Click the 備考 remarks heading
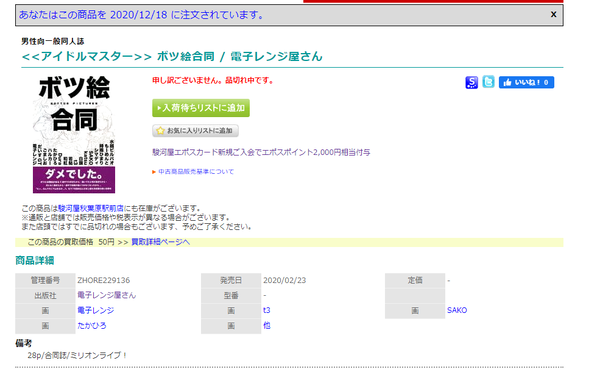Image resolution: width=600 pixels, height=369 pixels. [23, 343]
